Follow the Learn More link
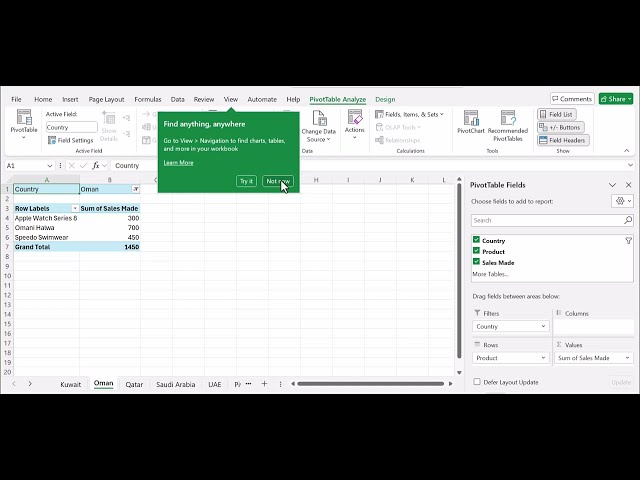 tap(178, 162)
